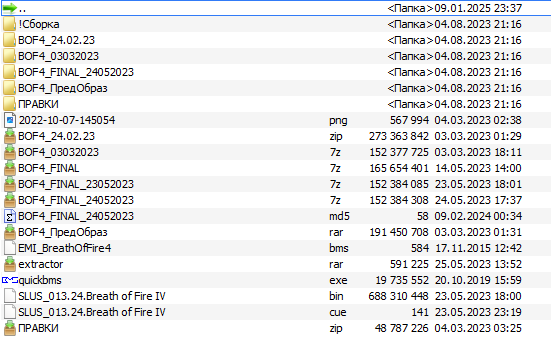This screenshot has height=360, width=551.
Task: Select file name EMI_BreathOfFire4
Action: coord(65,248)
